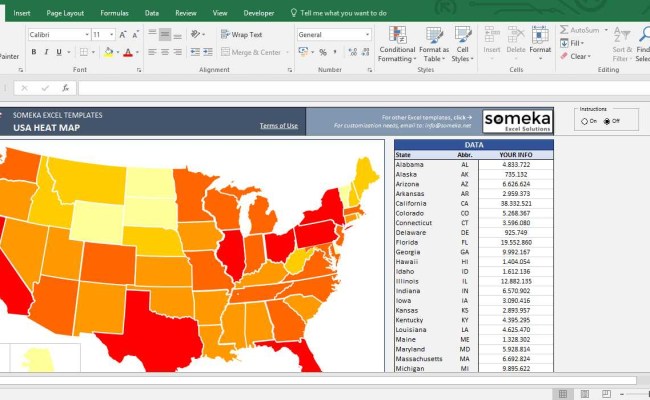Click the formula bar input
This screenshot has height=400, width=650.
pos(364,88)
